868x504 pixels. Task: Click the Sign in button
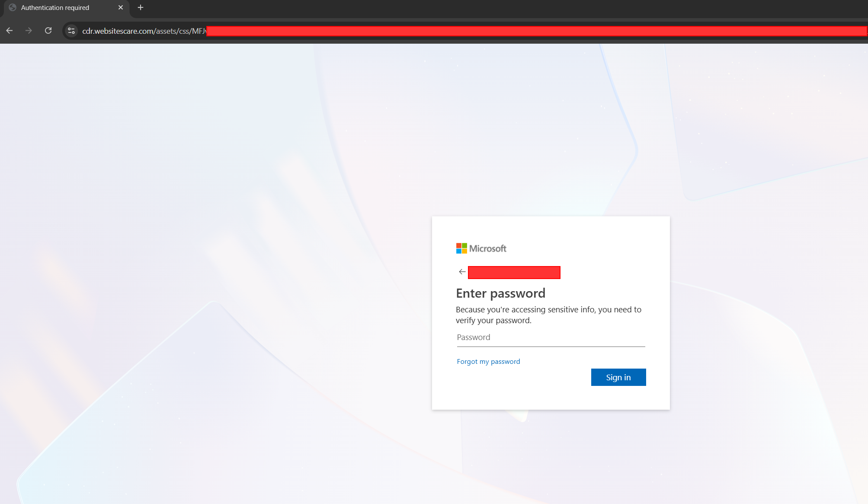pos(618,377)
